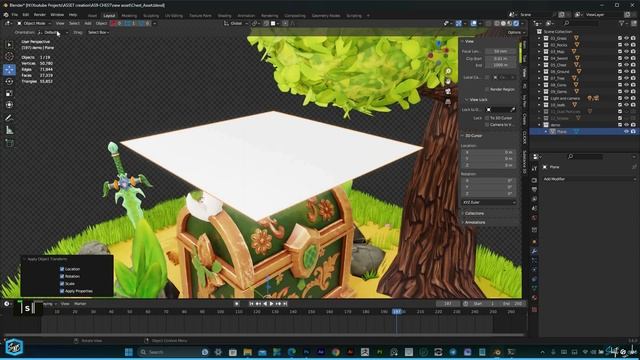Select the Annotate tool in toolbar
The image size is (640, 360).
(x=9, y=118)
